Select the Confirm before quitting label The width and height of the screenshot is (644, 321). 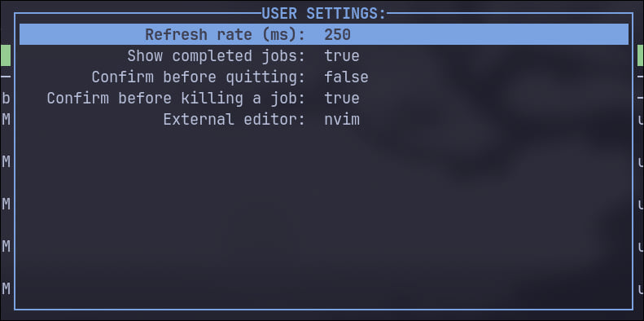(x=199, y=77)
